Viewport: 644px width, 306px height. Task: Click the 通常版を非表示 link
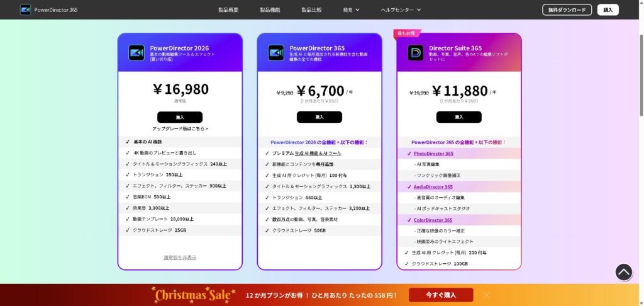[180, 258]
